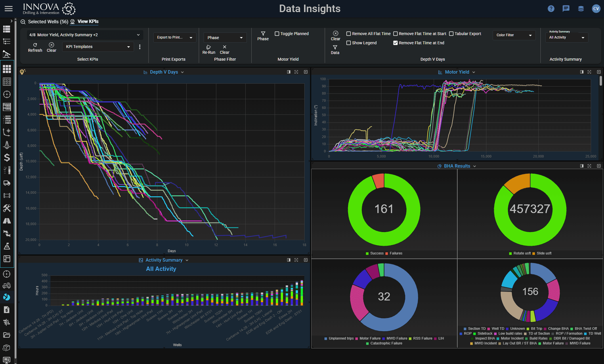Toggle the Show Legend checkbox
Image resolution: width=604 pixels, height=364 pixels.
click(x=349, y=43)
